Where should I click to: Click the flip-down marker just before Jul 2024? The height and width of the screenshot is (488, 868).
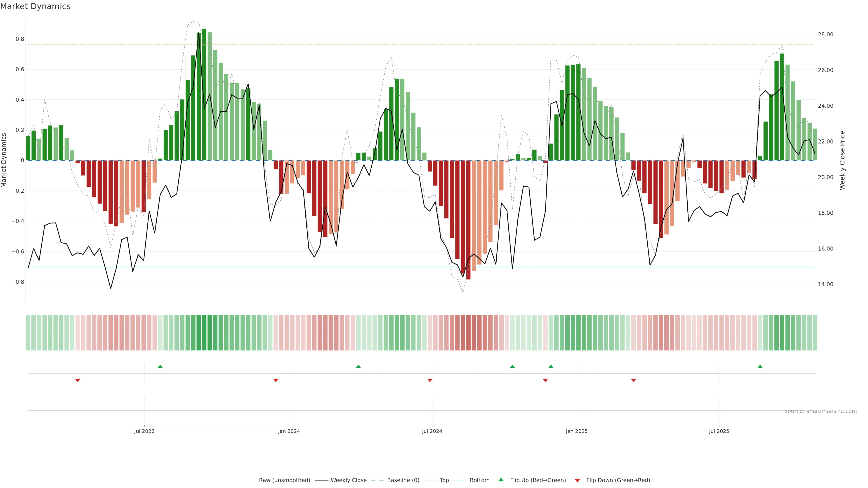point(430,380)
